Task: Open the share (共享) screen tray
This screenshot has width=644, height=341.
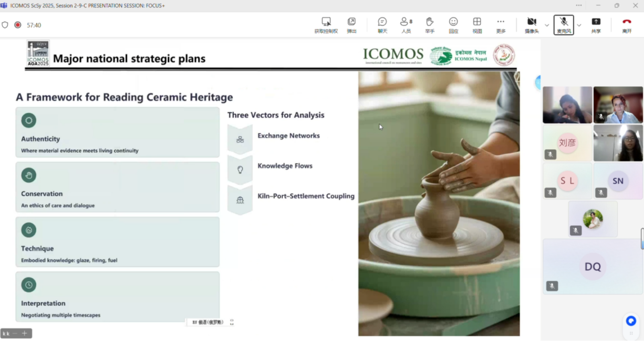Action: [596, 25]
